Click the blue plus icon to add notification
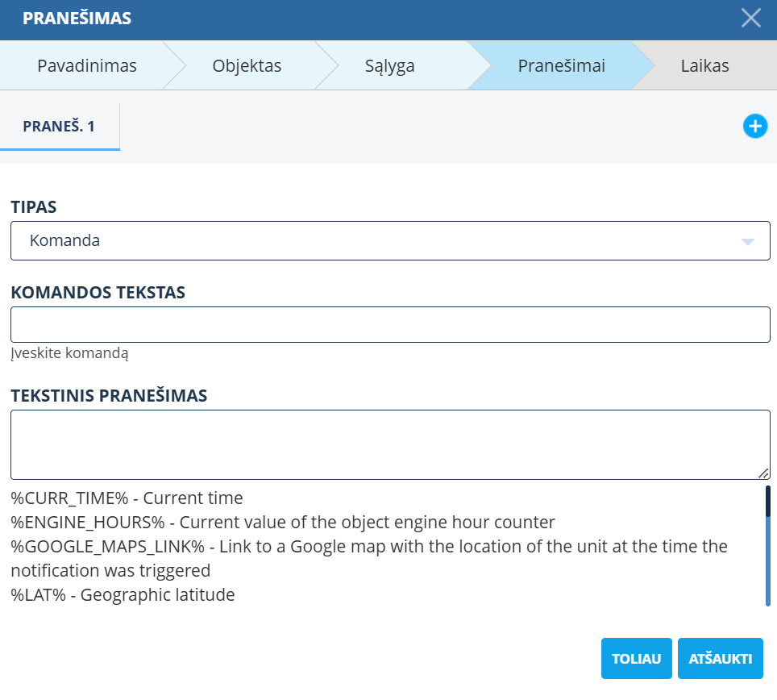This screenshot has height=700, width=777. point(754,127)
